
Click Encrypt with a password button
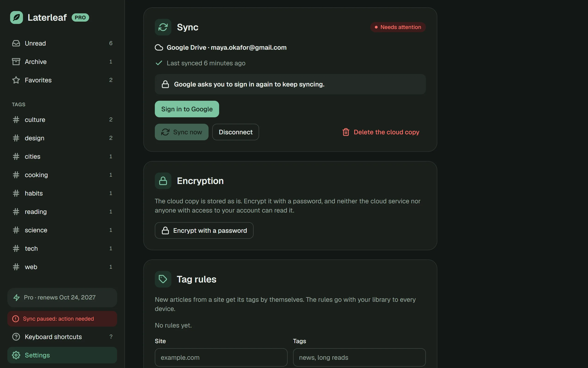pyautogui.click(x=204, y=230)
